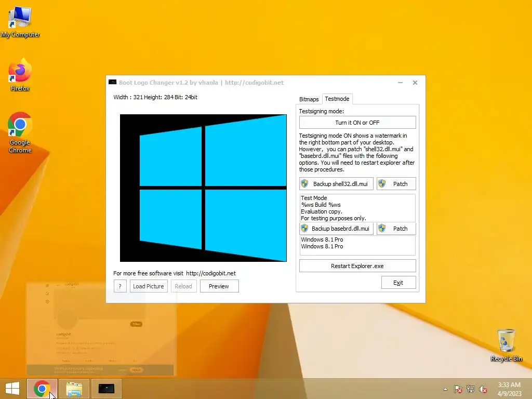
Task: Click the Windows logo preview image
Action: pyautogui.click(x=203, y=188)
